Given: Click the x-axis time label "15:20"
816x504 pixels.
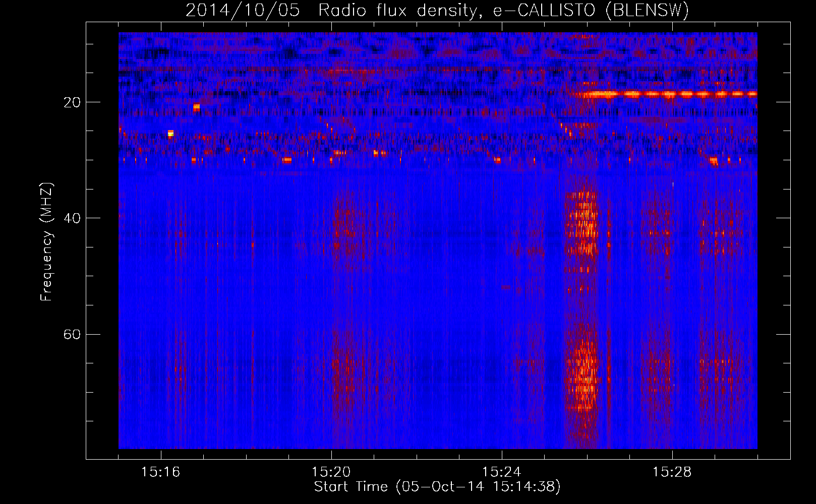Looking at the screenshot, I should [x=331, y=472].
